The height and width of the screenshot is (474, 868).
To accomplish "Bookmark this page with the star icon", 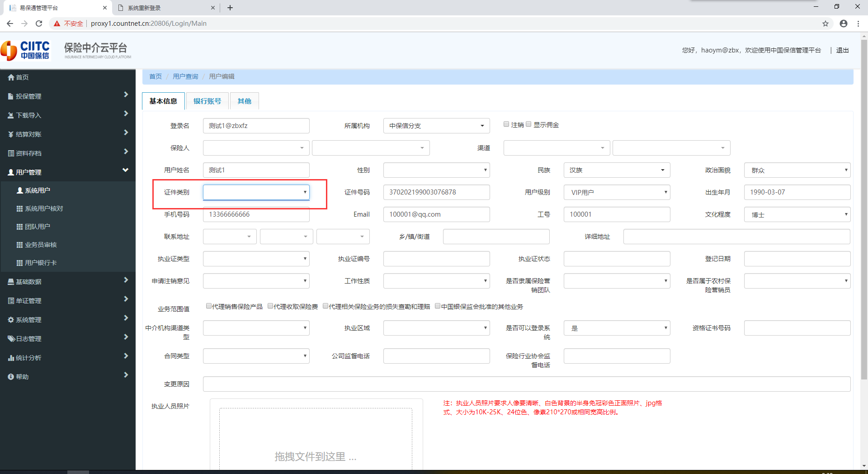I will click(x=826, y=24).
